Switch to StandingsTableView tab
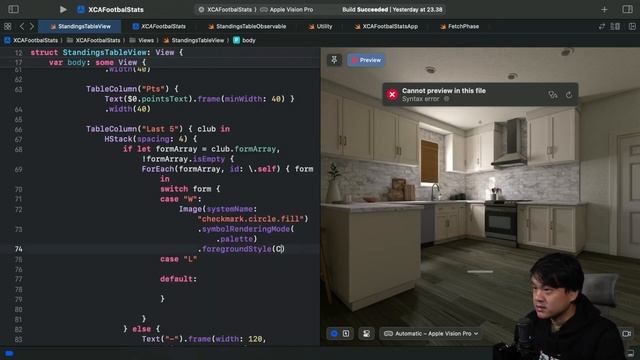The width and height of the screenshot is (640, 360). (80, 27)
